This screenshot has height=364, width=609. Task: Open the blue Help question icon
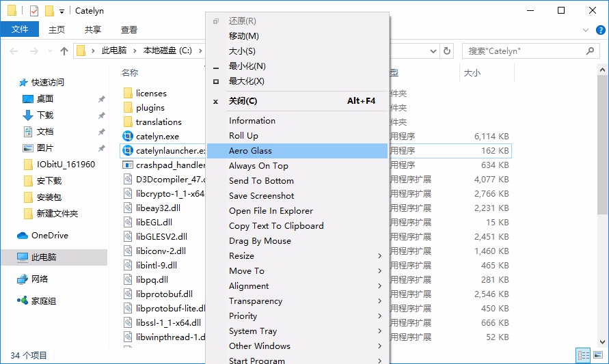click(x=600, y=30)
